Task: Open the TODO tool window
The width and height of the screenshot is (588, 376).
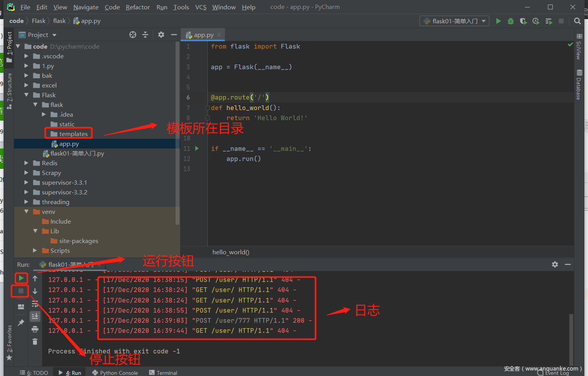Action: tap(34, 373)
